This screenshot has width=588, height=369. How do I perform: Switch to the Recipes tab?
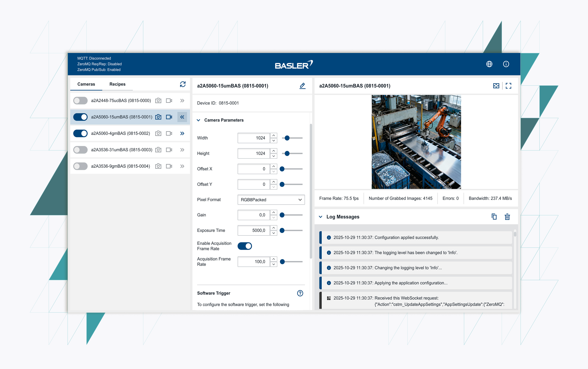click(117, 84)
